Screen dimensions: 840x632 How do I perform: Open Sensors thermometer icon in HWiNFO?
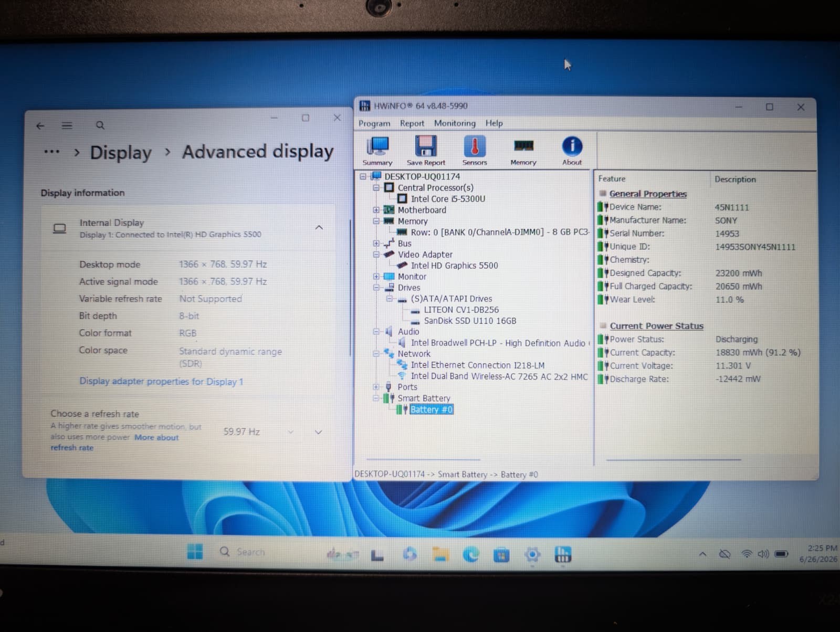pos(475,150)
